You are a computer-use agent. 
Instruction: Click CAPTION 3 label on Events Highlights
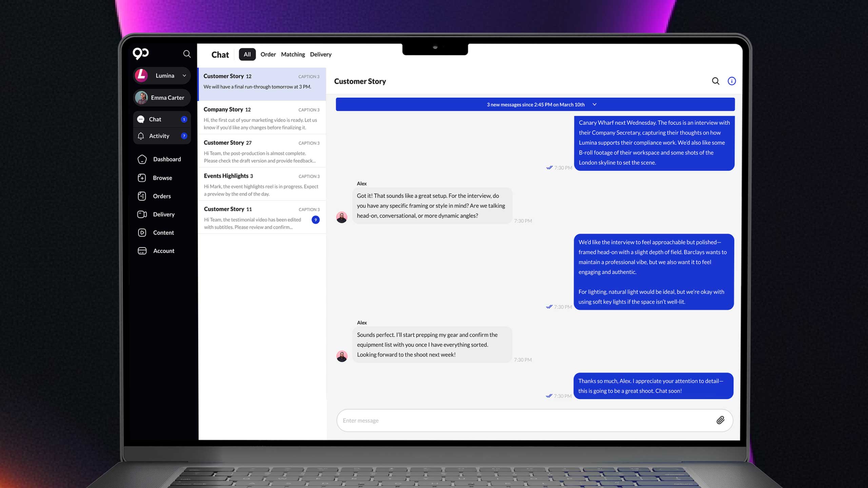[x=309, y=176]
